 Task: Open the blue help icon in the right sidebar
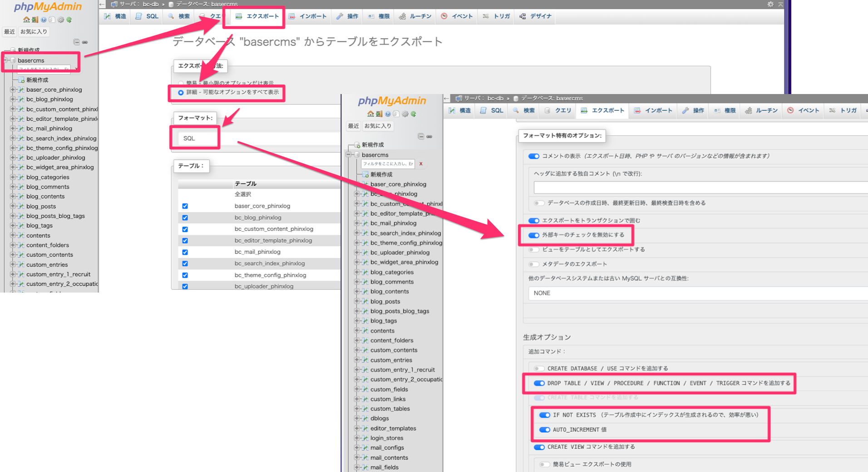click(x=388, y=114)
